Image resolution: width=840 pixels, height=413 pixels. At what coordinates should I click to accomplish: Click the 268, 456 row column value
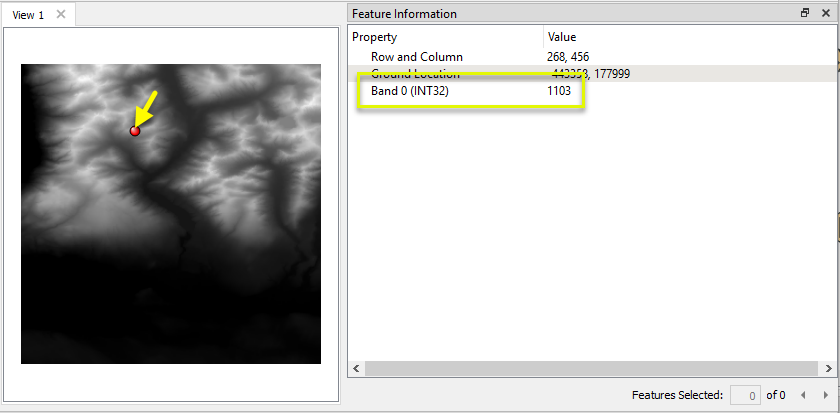pos(568,57)
